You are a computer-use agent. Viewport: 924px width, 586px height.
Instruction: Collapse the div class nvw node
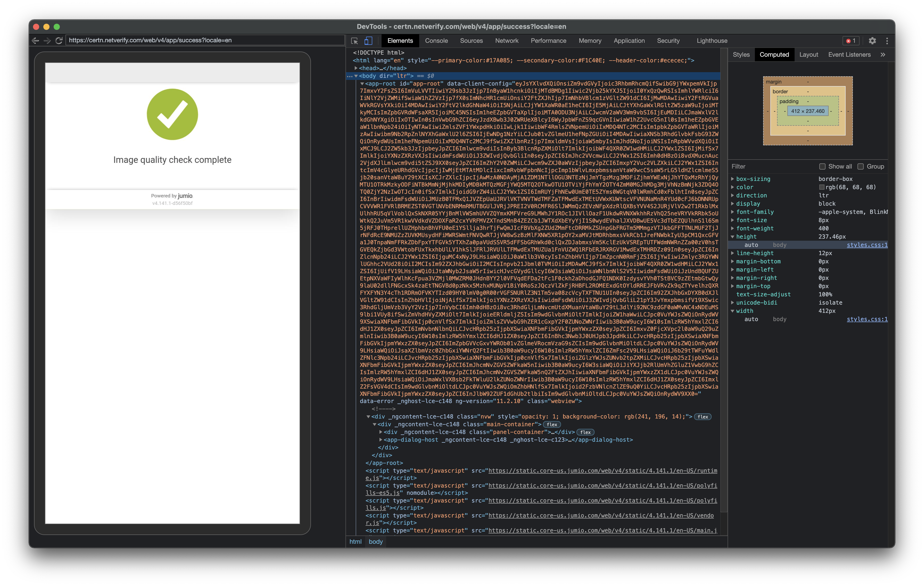click(368, 416)
